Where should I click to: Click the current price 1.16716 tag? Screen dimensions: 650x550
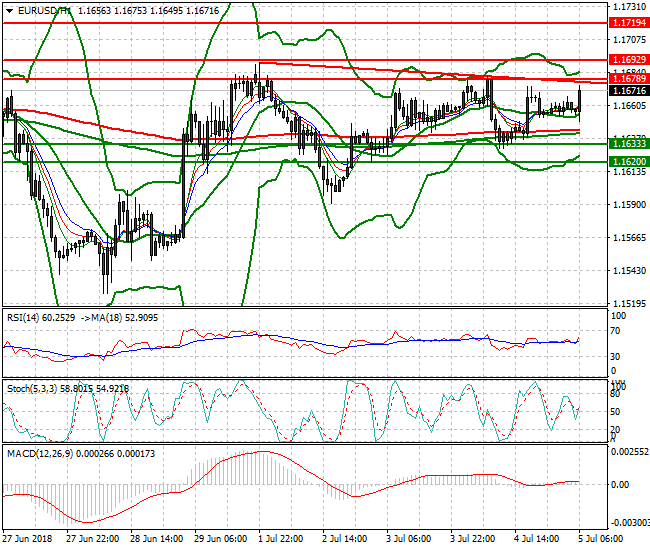tap(628, 90)
